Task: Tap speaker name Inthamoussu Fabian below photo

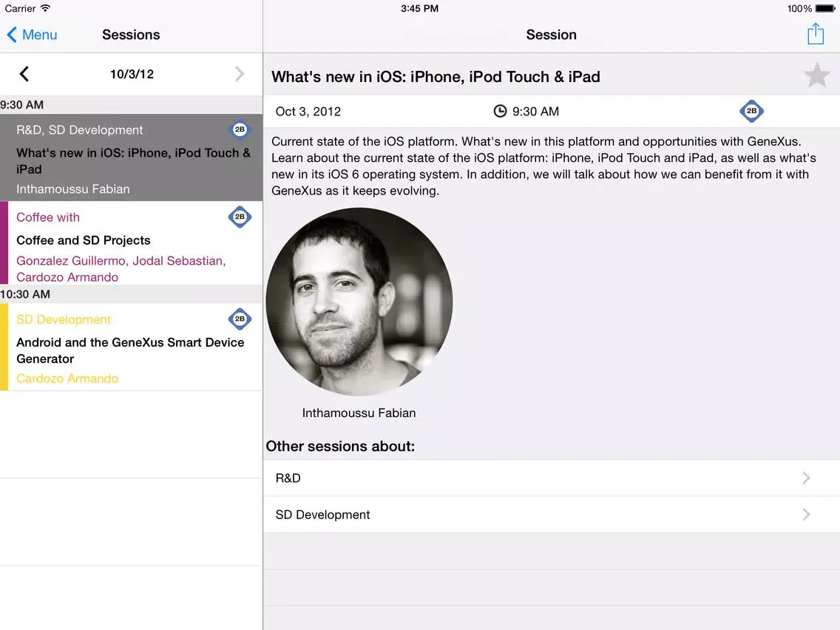Action: point(359,413)
